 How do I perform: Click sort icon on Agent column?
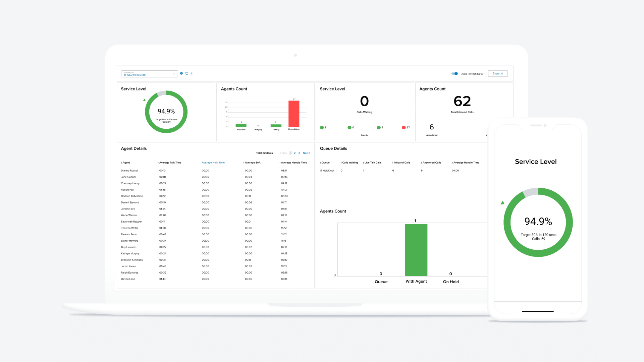point(121,163)
